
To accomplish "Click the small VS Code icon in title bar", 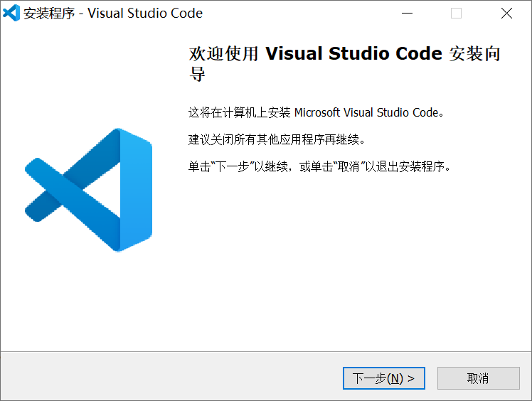I will click(11, 13).
